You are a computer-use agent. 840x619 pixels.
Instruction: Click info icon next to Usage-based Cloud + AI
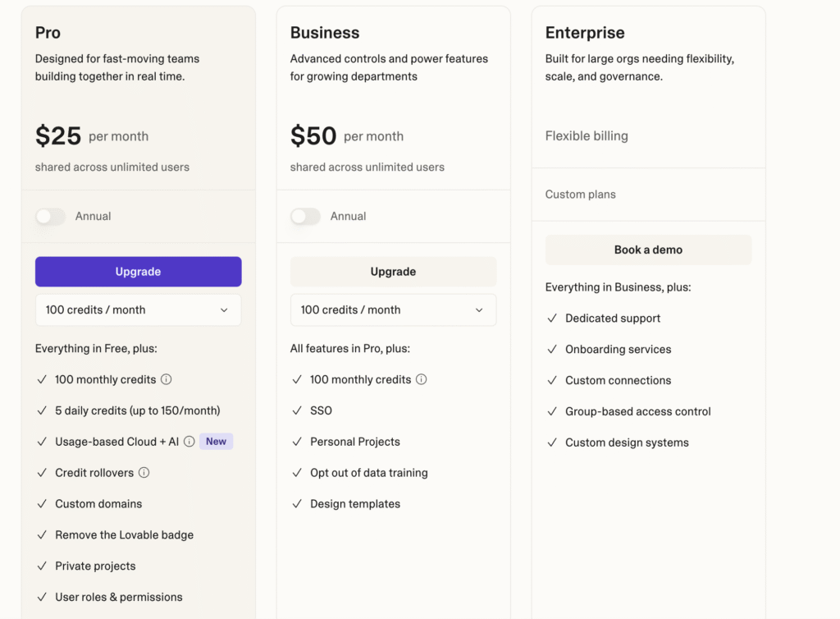click(189, 442)
